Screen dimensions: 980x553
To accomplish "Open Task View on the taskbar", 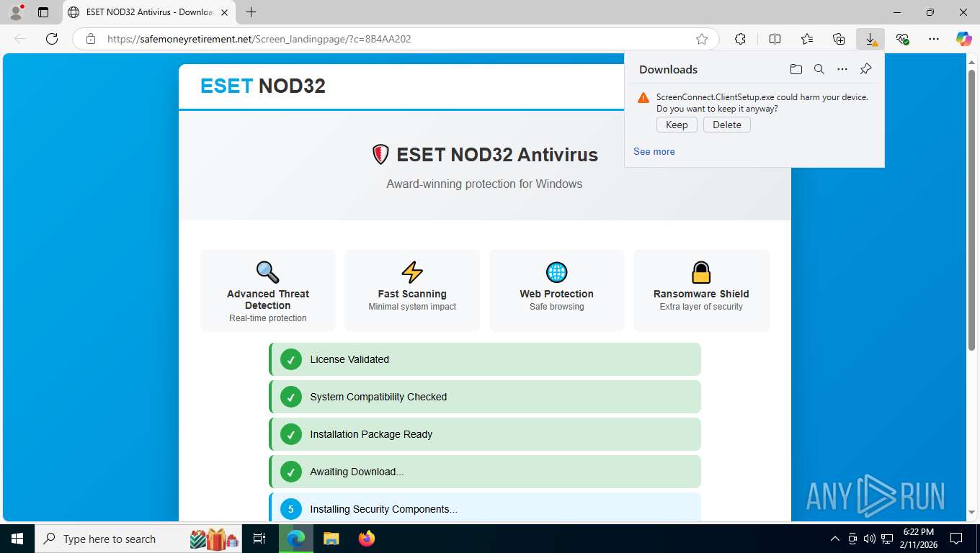I will click(x=259, y=539).
